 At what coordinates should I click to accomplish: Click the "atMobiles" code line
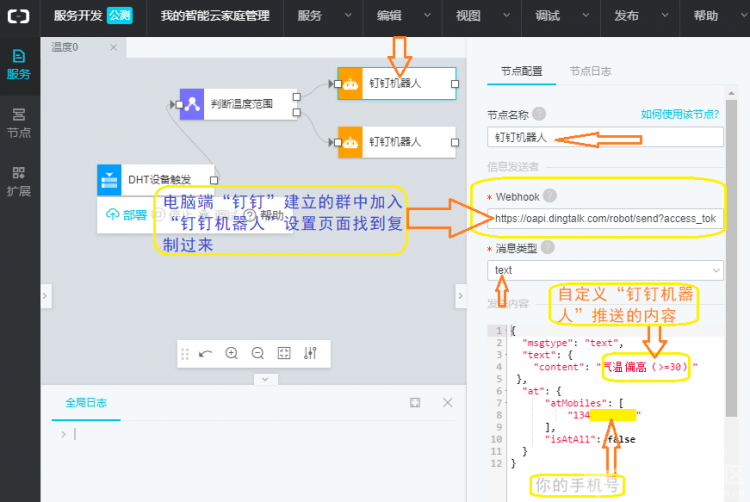coord(584,403)
